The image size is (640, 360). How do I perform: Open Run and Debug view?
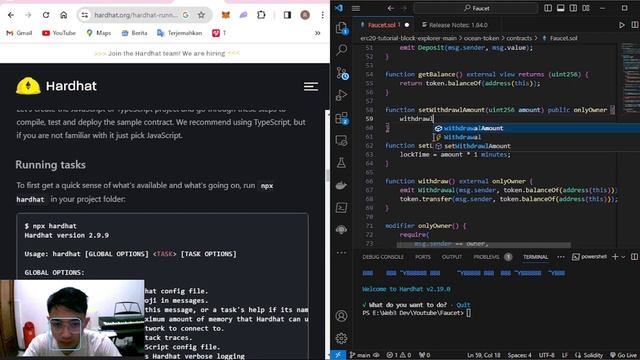341,96
